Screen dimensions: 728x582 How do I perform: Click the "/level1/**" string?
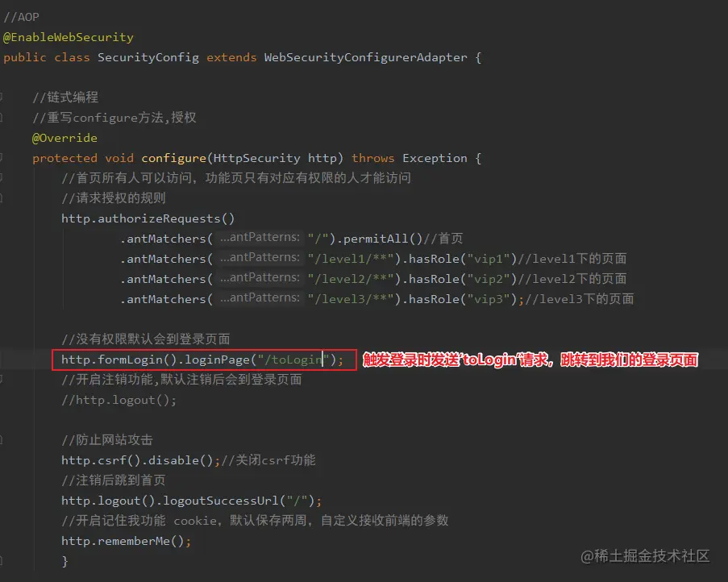click(x=351, y=259)
